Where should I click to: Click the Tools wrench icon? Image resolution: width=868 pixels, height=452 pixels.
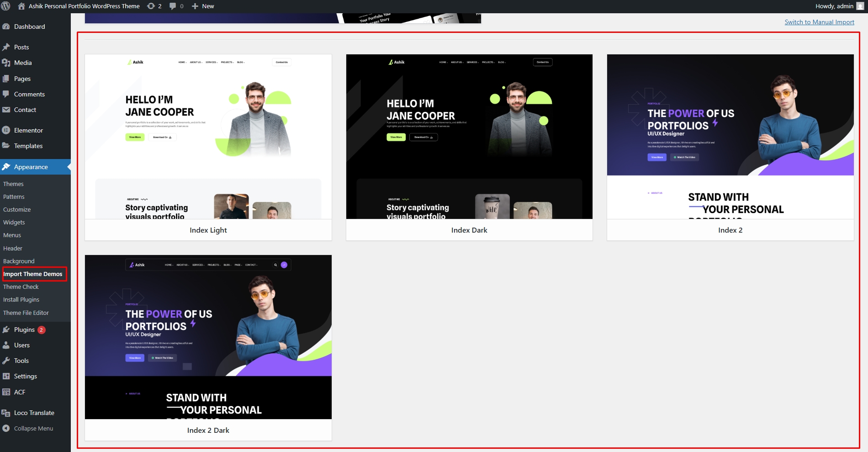(6, 361)
